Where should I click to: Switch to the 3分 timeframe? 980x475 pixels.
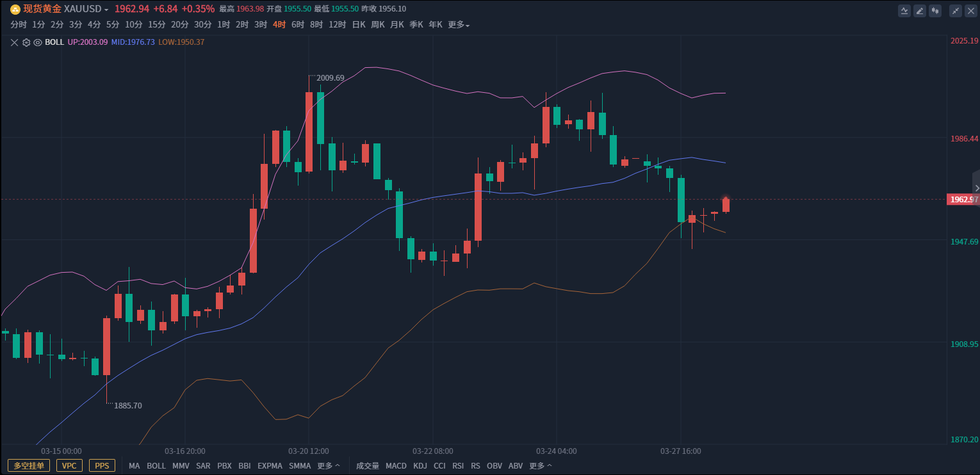click(76, 25)
